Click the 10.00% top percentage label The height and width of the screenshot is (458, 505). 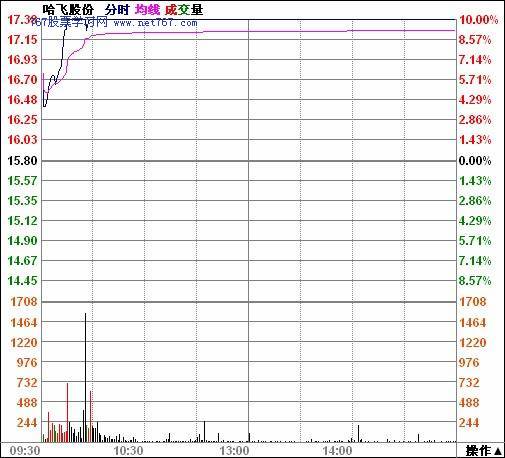click(x=479, y=20)
